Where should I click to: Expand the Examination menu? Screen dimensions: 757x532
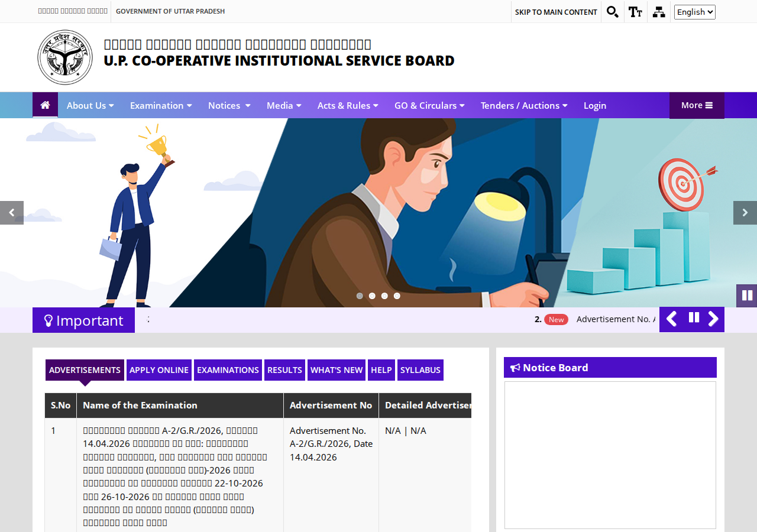click(x=161, y=105)
